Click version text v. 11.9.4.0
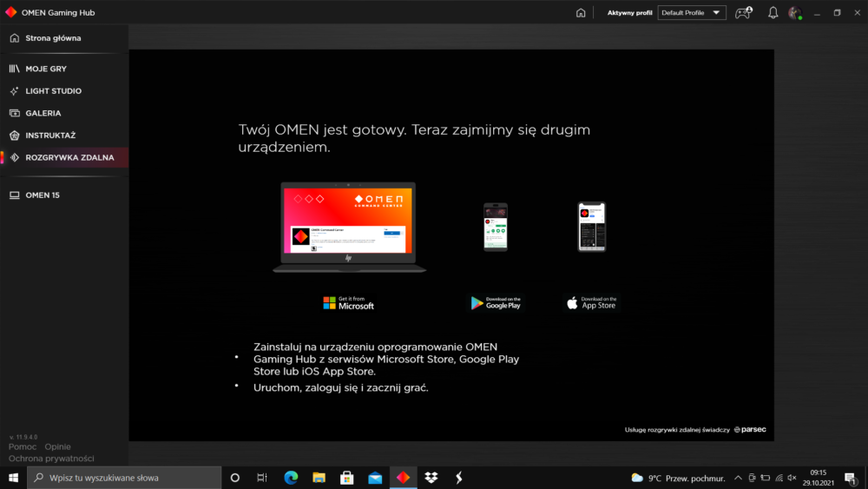The height and width of the screenshot is (489, 868). tap(23, 437)
